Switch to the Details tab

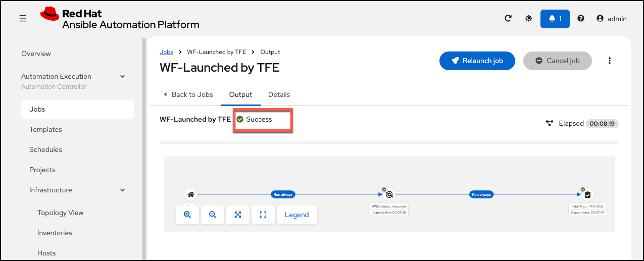coord(279,94)
